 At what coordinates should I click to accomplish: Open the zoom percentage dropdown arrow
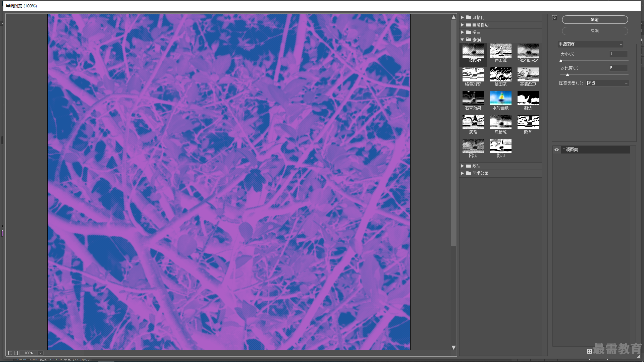(40, 353)
